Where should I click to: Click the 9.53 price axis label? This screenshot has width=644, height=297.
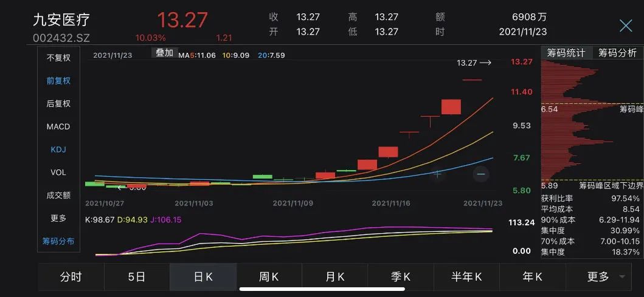pos(522,126)
